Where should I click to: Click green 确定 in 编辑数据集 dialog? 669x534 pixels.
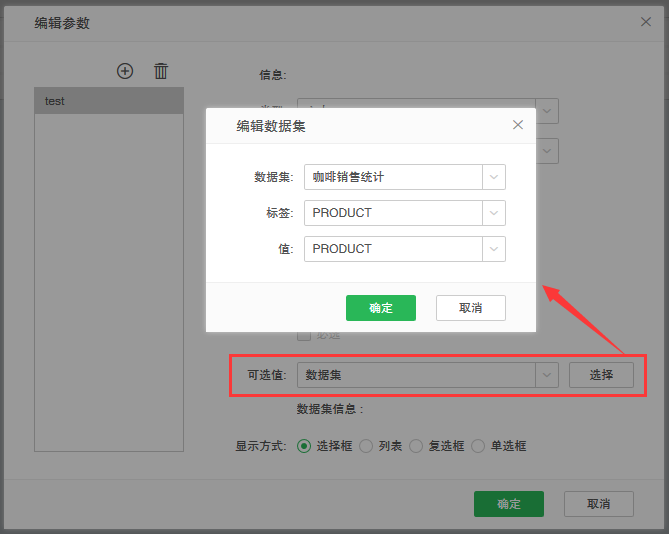pyautogui.click(x=380, y=308)
